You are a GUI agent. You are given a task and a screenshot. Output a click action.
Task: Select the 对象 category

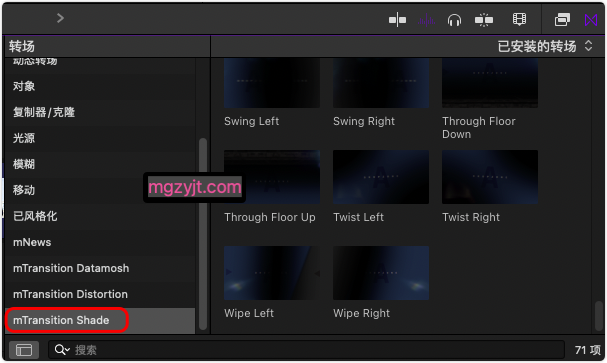[100, 86]
